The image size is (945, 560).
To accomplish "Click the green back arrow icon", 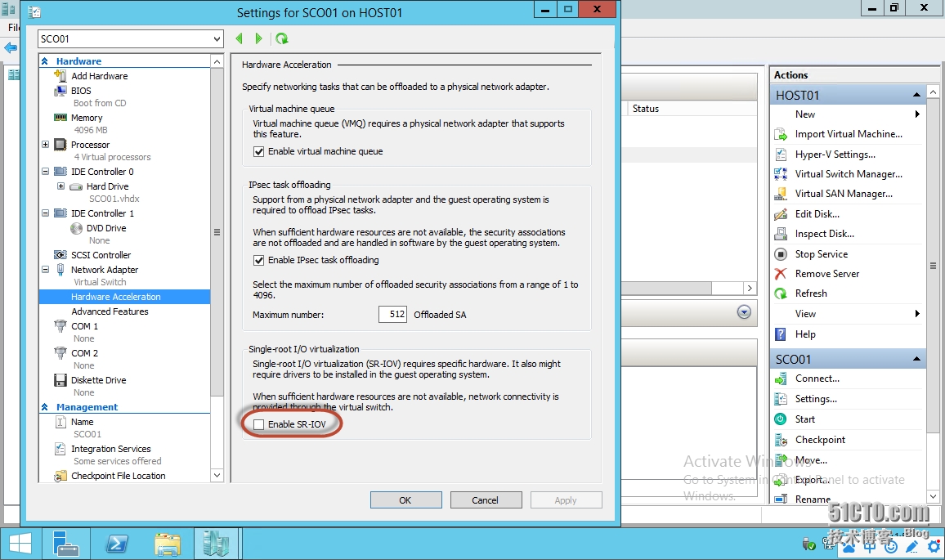I will [x=240, y=38].
